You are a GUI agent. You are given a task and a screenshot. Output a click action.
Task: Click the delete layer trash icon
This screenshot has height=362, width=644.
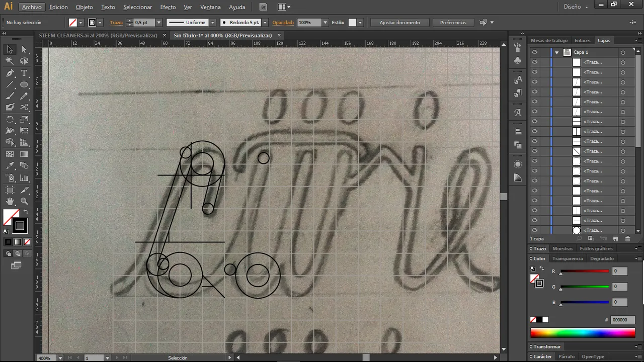click(627, 239)
